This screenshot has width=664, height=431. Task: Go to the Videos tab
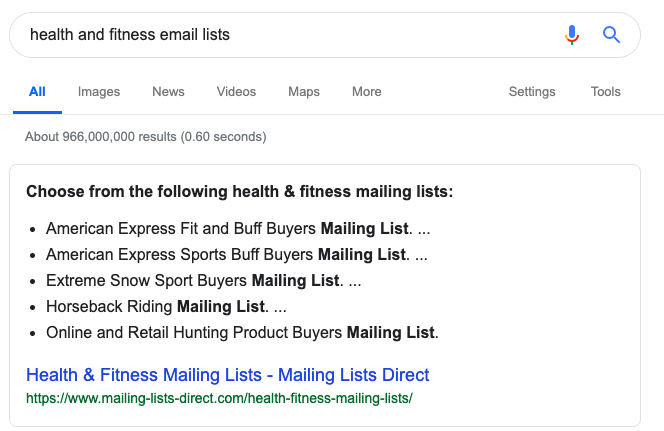coord(236,92)
